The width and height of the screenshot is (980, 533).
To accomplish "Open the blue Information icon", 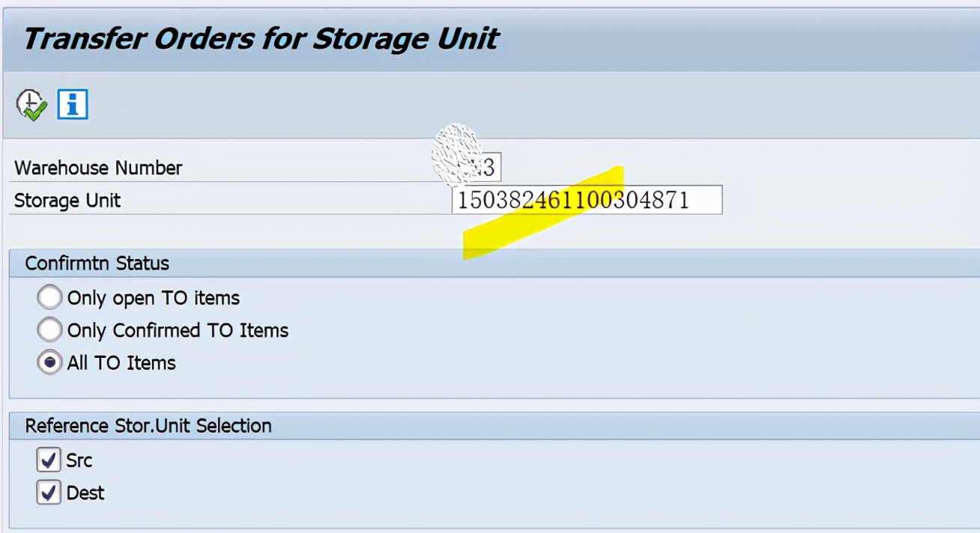I will click(73, 104).
